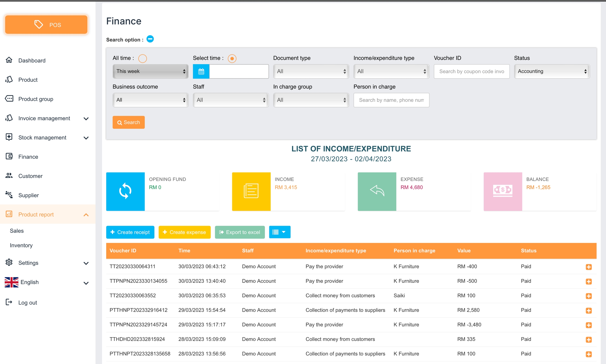Expand row TT20230330064311 with plus icon
The image size is (606, 364).
click(x=589, y=267)
